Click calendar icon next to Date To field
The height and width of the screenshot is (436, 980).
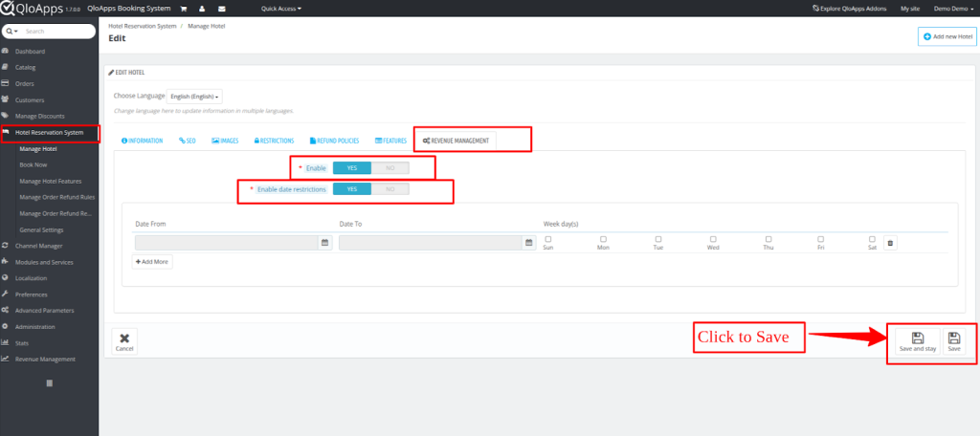[529, 244]
